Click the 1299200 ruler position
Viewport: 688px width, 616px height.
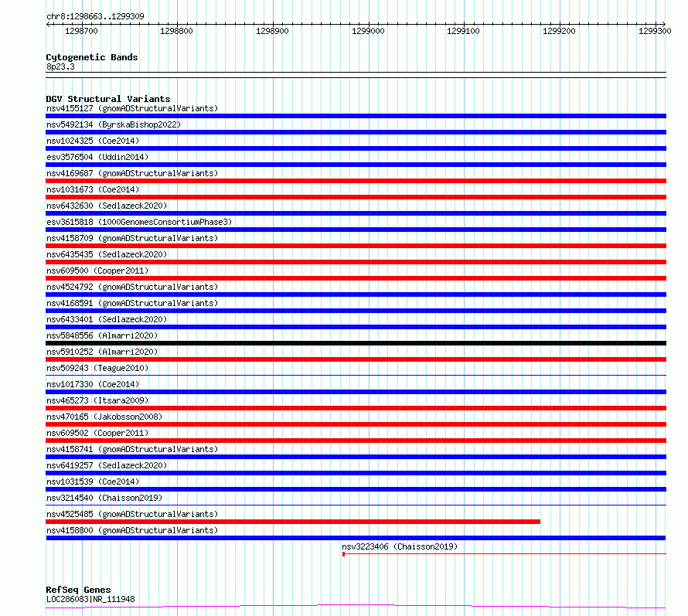[x=559, y=31]
